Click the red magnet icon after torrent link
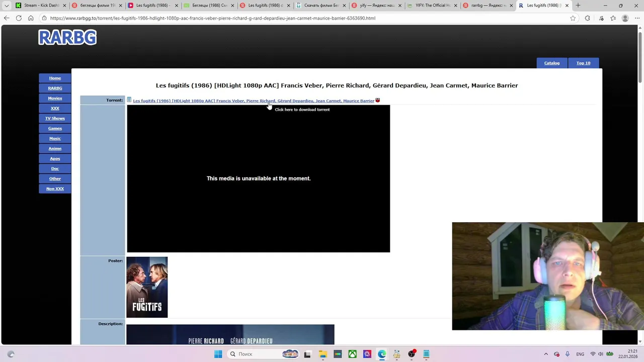644x362 pixels. tap(378, 100)
